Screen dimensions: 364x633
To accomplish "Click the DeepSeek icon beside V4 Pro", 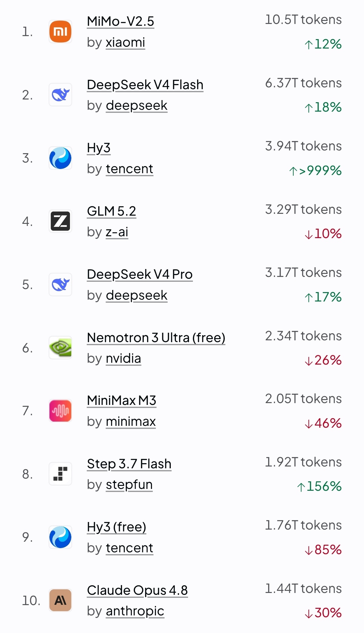I will pos(60,285).
